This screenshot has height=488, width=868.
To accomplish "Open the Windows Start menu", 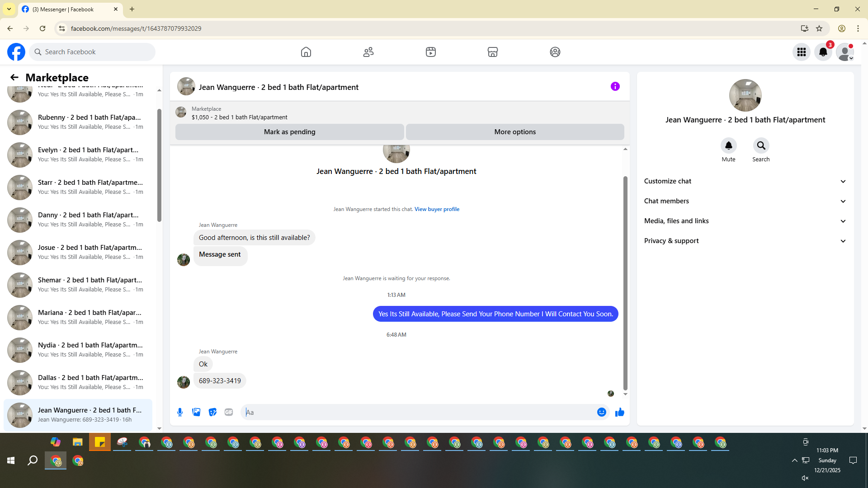I will click(11, 460).
